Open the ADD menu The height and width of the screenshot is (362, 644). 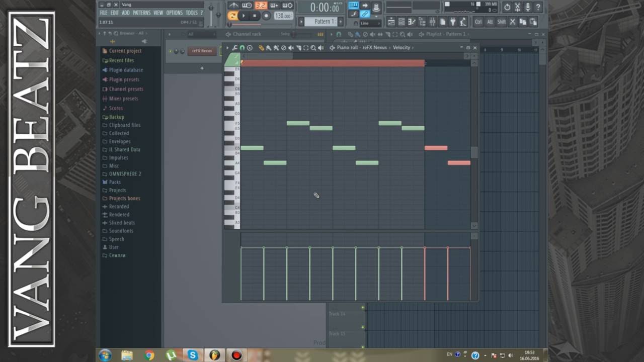(x=126, y=13)
